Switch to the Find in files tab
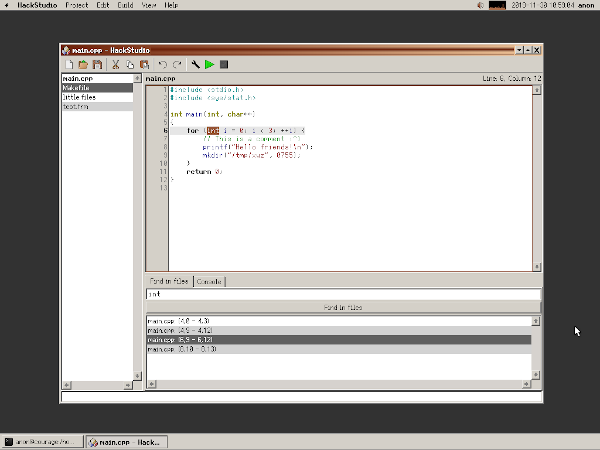Viewport: 600px width, 450px height. click(169, 281)
